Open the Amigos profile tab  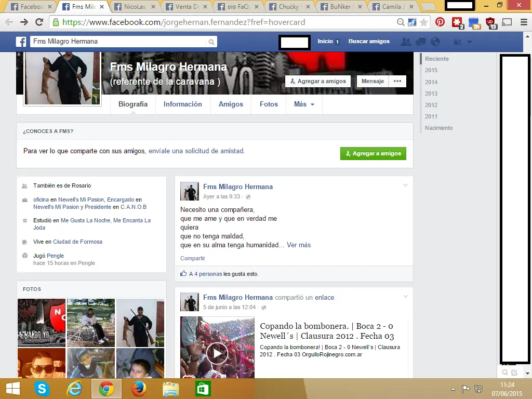click(x=231, y=104)
